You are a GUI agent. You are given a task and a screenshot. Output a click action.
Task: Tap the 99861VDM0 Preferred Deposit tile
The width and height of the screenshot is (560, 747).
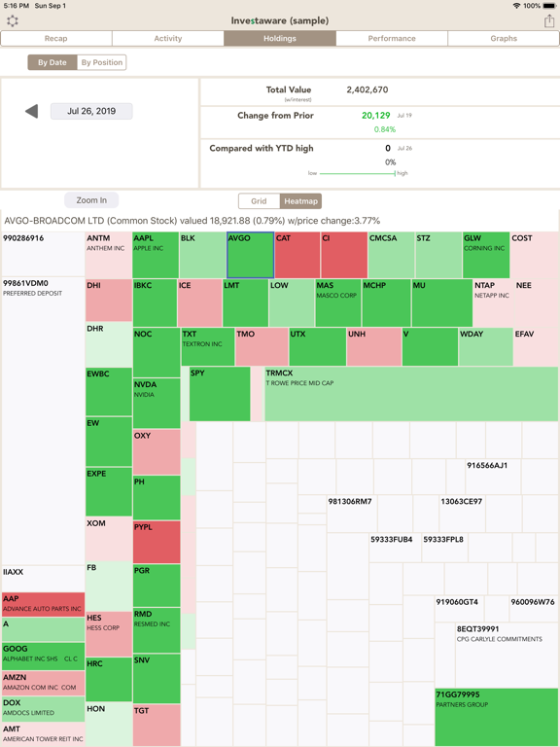point(44,421)
